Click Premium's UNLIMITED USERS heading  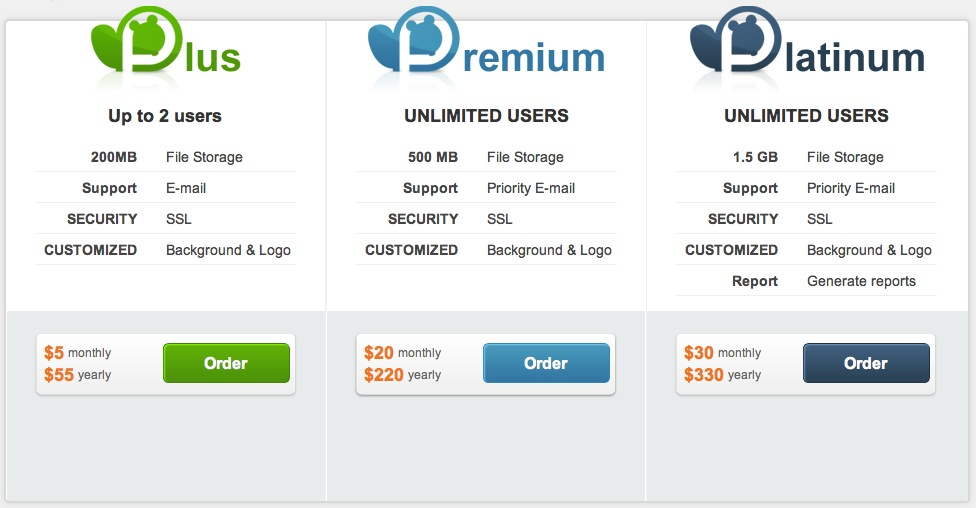(486, 116)
